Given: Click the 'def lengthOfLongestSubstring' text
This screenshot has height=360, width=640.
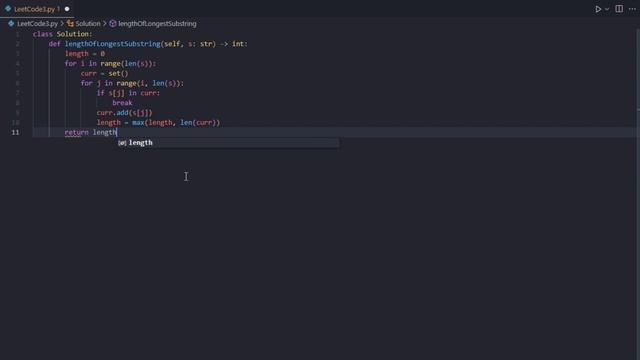Looking at the screenshot, I should pos(104,44).
